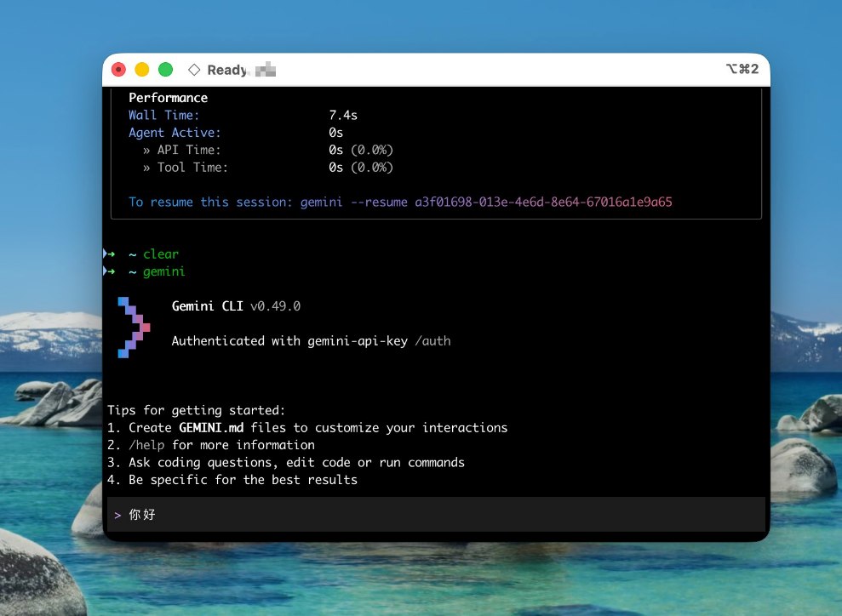Screen dimensions: 842x616
Task: Click the GEMINI.md text in tip one
Action: 211,428
